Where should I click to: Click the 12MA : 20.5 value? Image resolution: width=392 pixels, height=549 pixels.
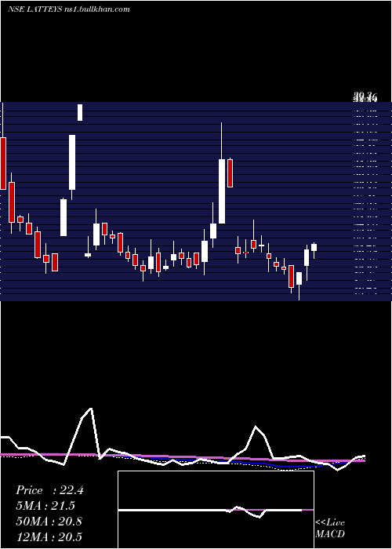tap(49, 536)
